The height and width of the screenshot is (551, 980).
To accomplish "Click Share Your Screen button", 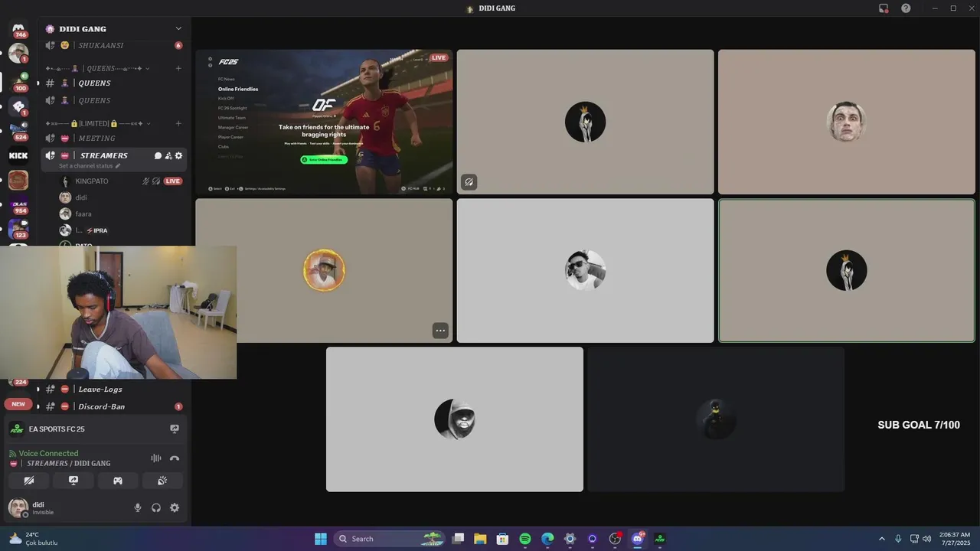I will click(x=73, y=481).
